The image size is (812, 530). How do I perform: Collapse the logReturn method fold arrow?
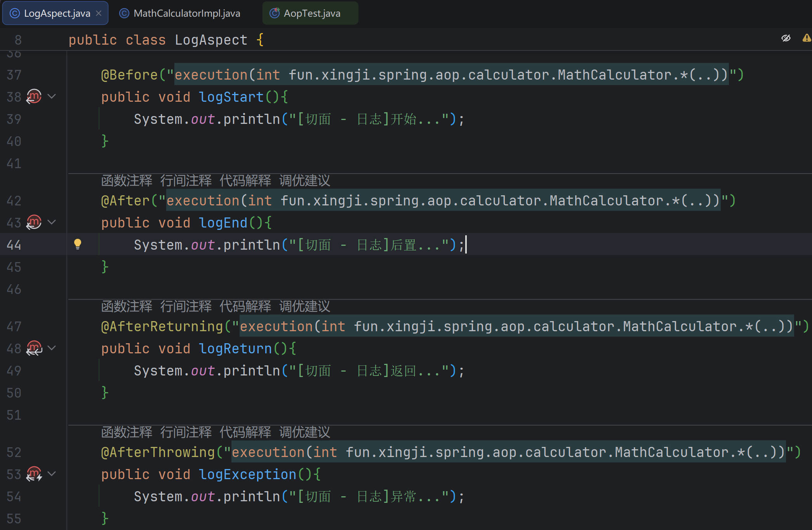[52, 348]
